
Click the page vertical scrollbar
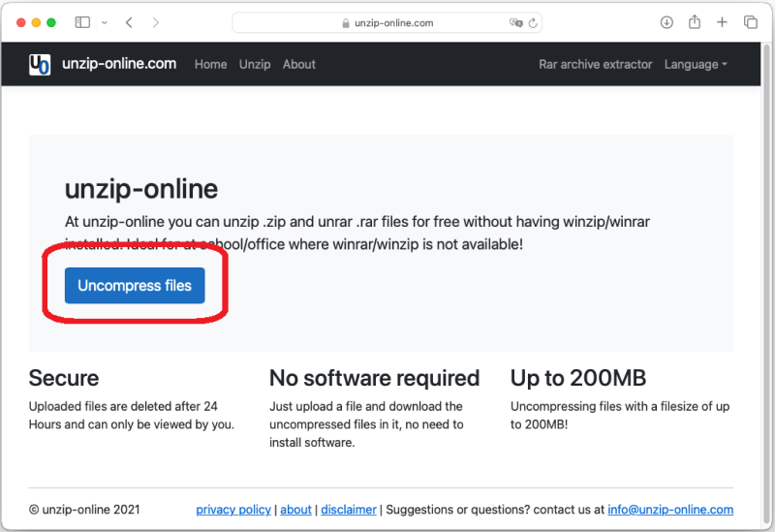[766, 286]
